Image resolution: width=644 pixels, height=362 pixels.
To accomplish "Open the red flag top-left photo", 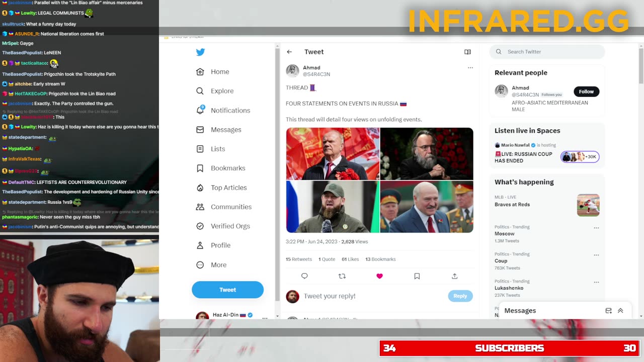I will 333,154.
